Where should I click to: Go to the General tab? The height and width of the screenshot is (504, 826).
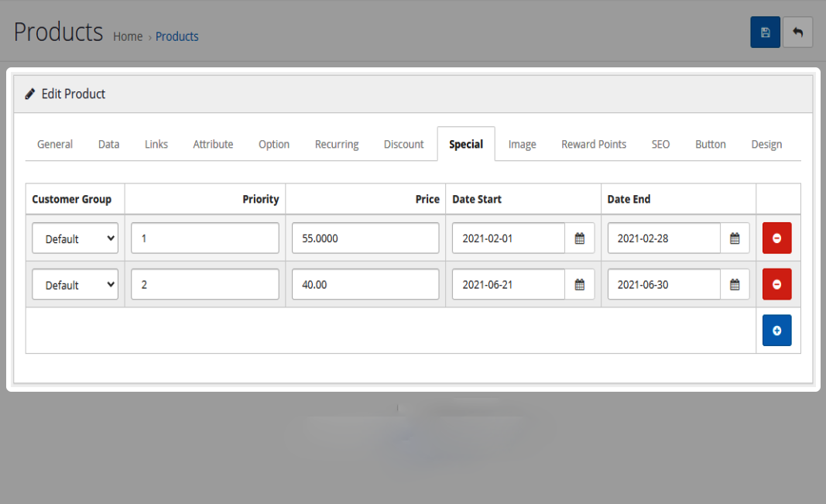point(55,144)
